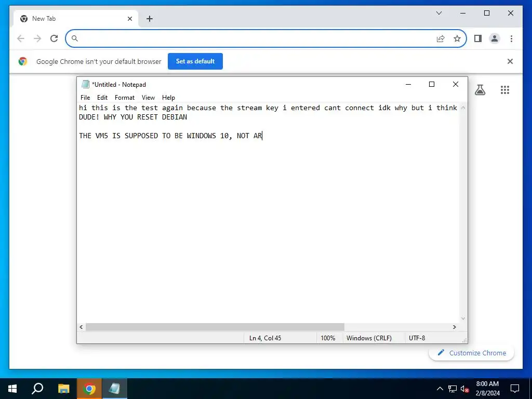This screenshot has height=399, width=532.
Task: Open Windows search from taskbar
Action: click(37, 389)
